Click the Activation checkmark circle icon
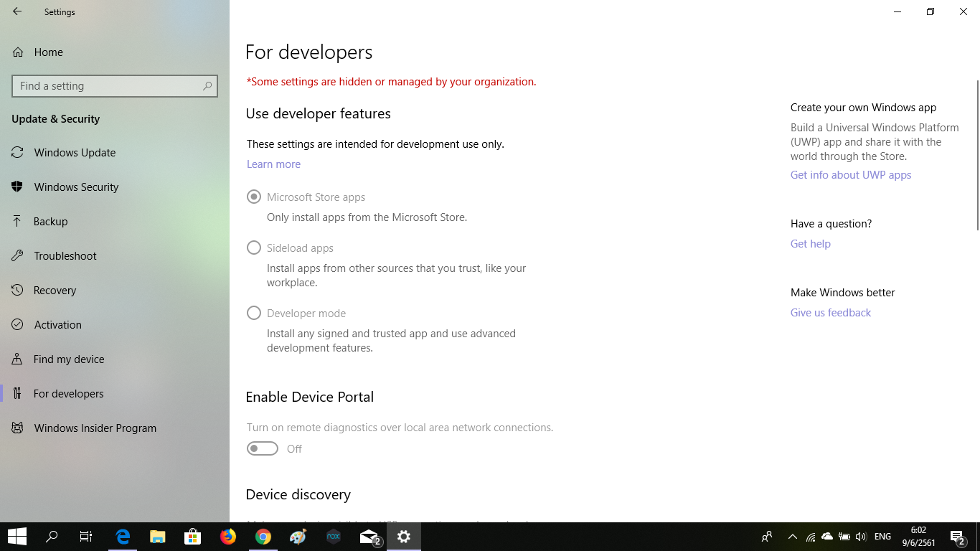980x551 pixels. [x=18, y=325]
